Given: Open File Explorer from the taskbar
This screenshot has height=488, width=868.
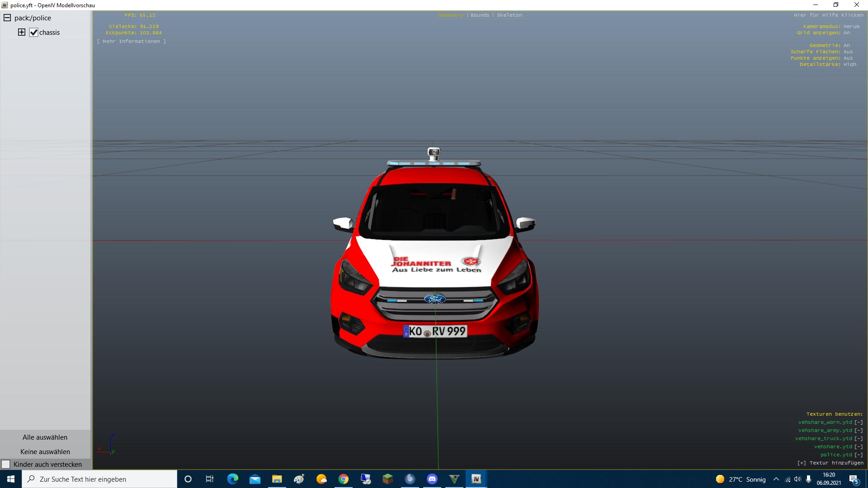Looking at the screenshot, I should pyautogui.click(x=277, y=479).
